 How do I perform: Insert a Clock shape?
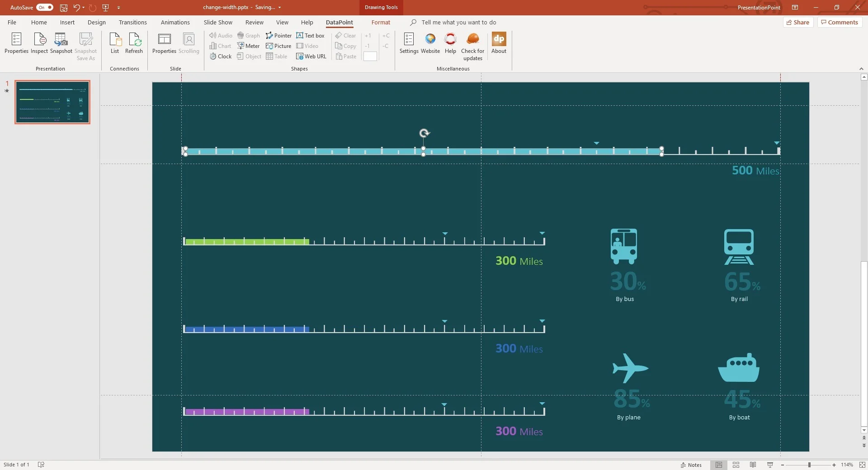coord(221,56)
